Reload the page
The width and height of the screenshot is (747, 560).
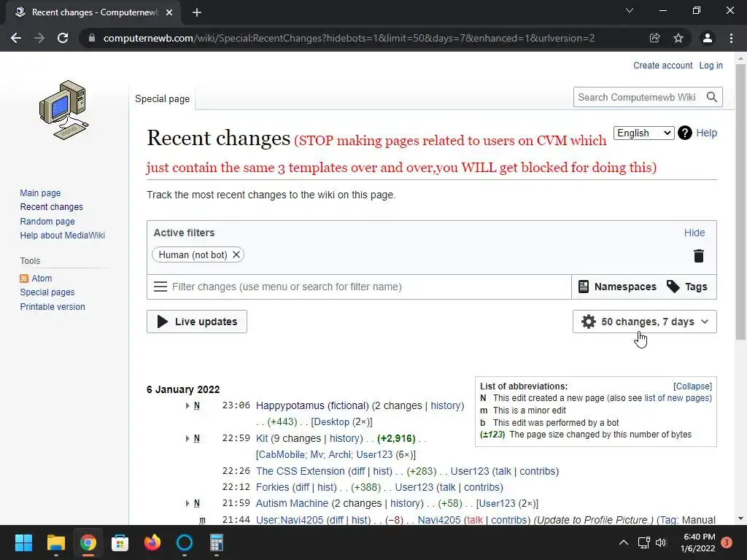pyautogui.click(x=63, y=38)
